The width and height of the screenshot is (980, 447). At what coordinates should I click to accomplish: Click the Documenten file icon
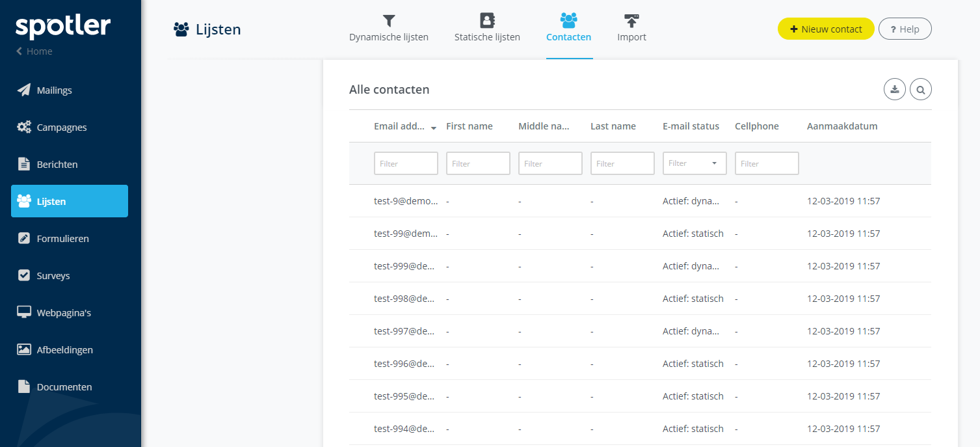tap(24, 386)
